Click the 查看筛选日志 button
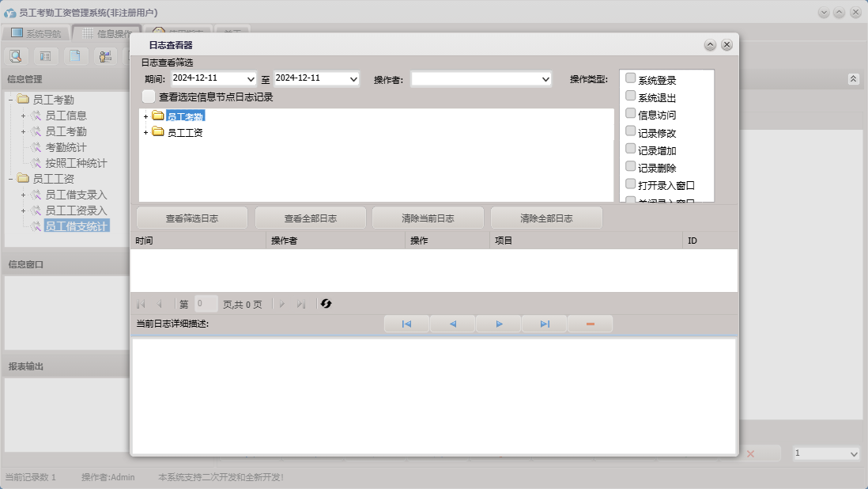 pyautogui.click(x=192, y=218)
